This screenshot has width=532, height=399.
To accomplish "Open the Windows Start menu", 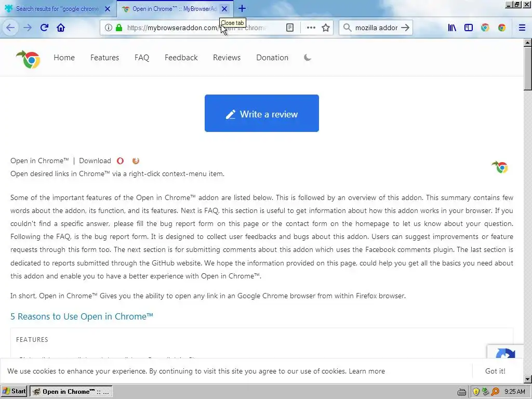I will [14, 391].
